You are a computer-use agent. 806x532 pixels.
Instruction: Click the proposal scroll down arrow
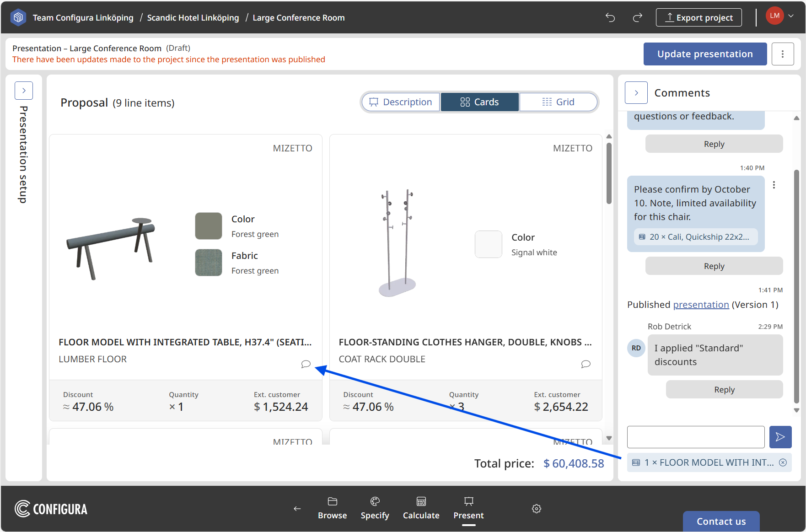609,438
